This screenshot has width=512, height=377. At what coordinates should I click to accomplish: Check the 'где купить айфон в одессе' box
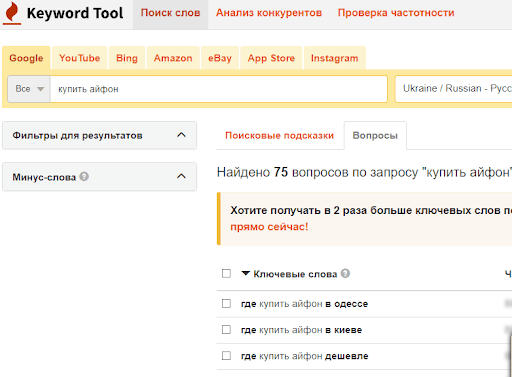(226, 303)
